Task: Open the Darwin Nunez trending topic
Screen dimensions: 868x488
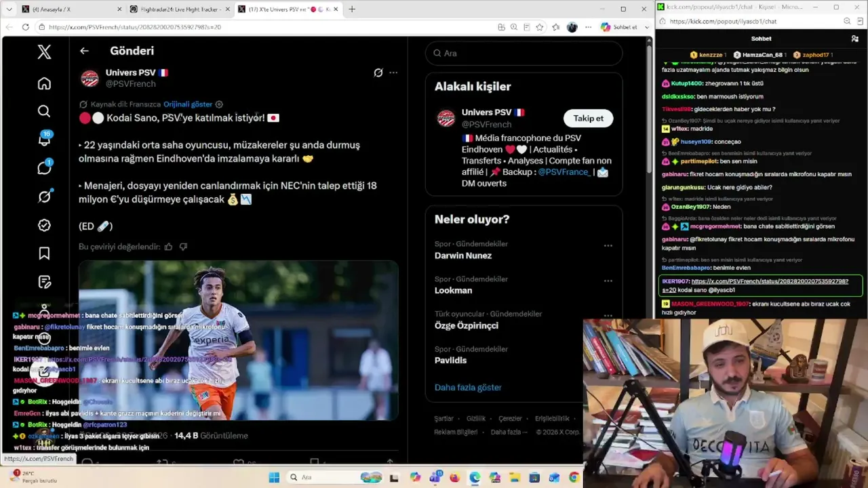Action: pos(463,256)
